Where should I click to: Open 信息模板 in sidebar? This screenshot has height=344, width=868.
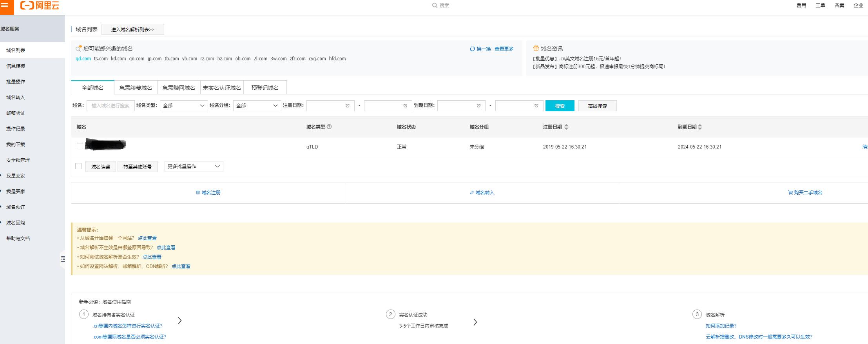[16, 66]
